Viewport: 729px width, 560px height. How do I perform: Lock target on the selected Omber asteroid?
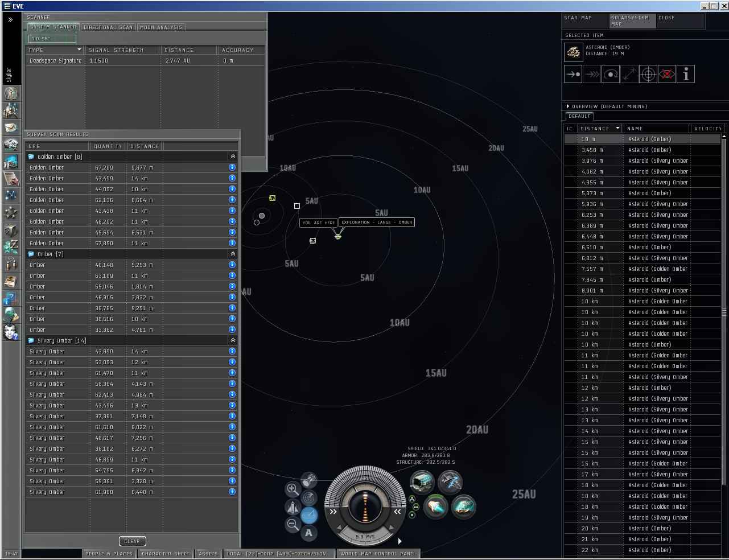[x=648, y=74]
